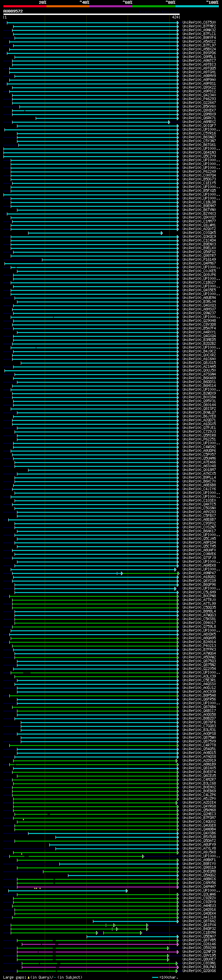
Task: Open hit UniRef100_B7FMP2
Action: coord(199,26)
